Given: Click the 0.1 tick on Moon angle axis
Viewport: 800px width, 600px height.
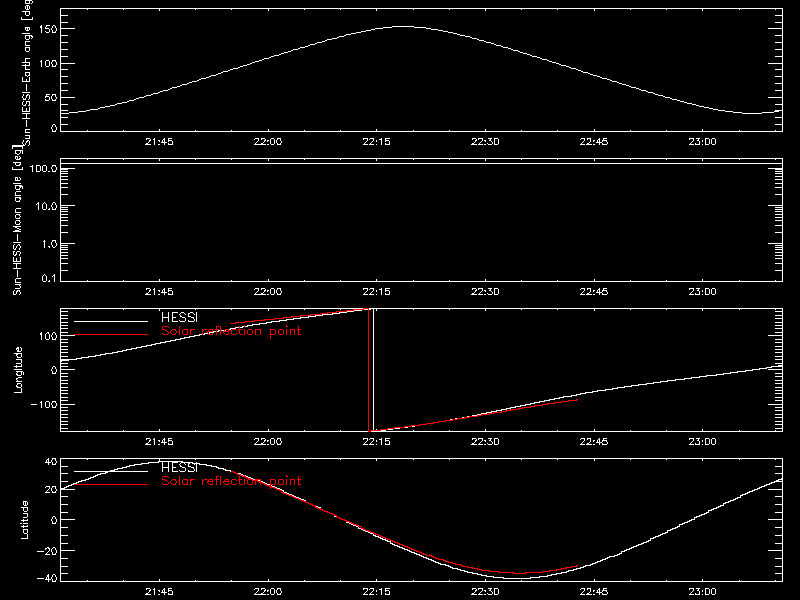Looking at the screenshot, I should (x=49, y=278).
